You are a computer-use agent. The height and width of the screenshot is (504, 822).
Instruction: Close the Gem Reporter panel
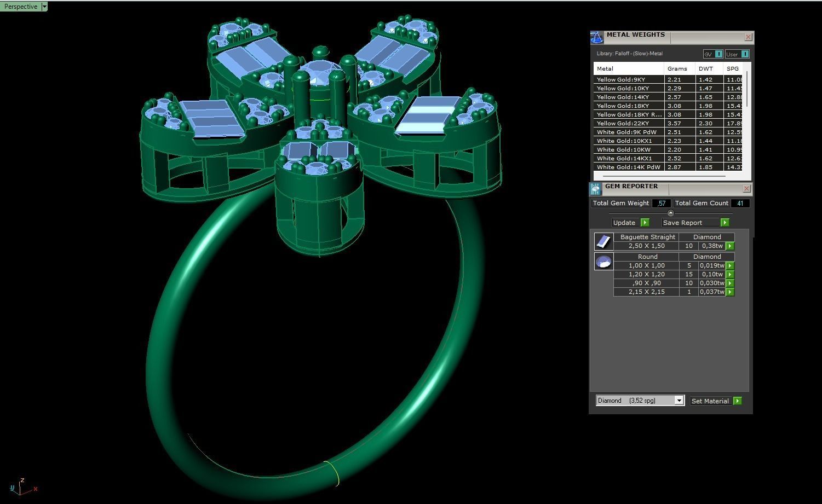tap(746, 189)
